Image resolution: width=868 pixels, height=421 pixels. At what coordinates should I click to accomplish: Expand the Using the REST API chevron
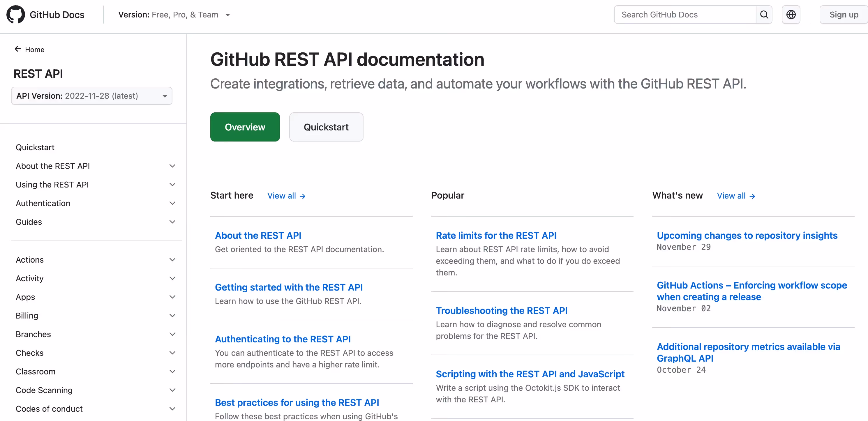[172, 185]
